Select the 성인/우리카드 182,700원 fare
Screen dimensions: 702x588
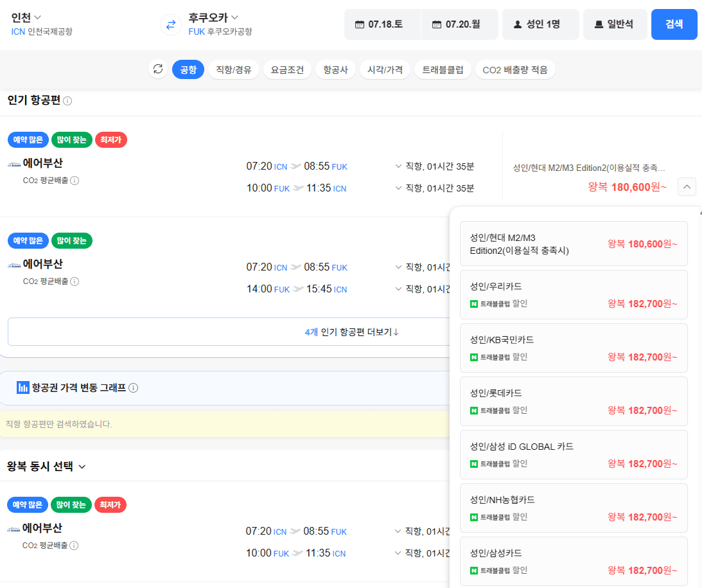(574, 295)
